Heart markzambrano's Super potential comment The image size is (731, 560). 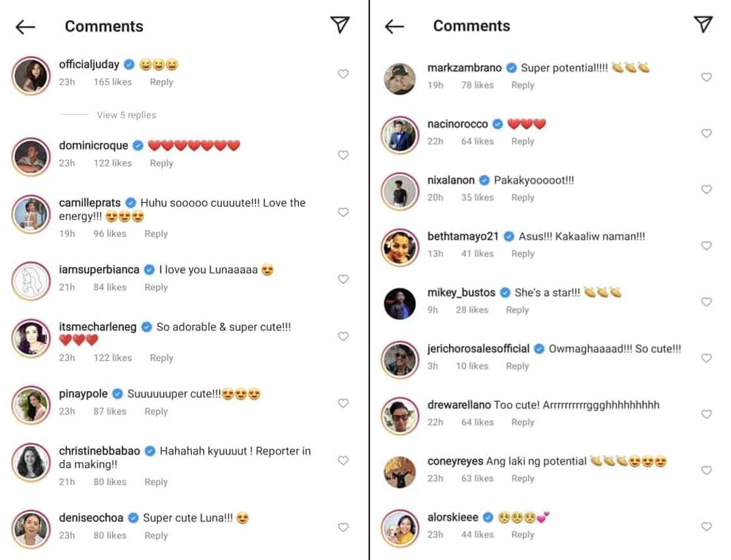tap(706, 77)
